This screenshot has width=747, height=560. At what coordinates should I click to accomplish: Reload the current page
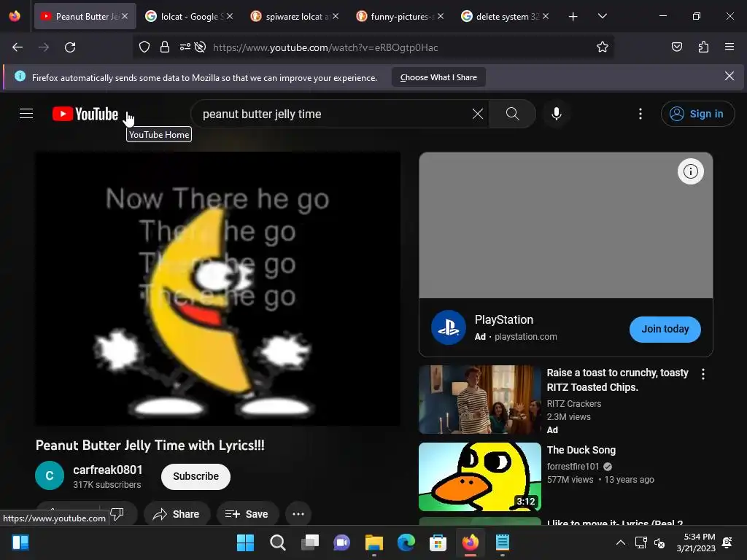point(70,47)
